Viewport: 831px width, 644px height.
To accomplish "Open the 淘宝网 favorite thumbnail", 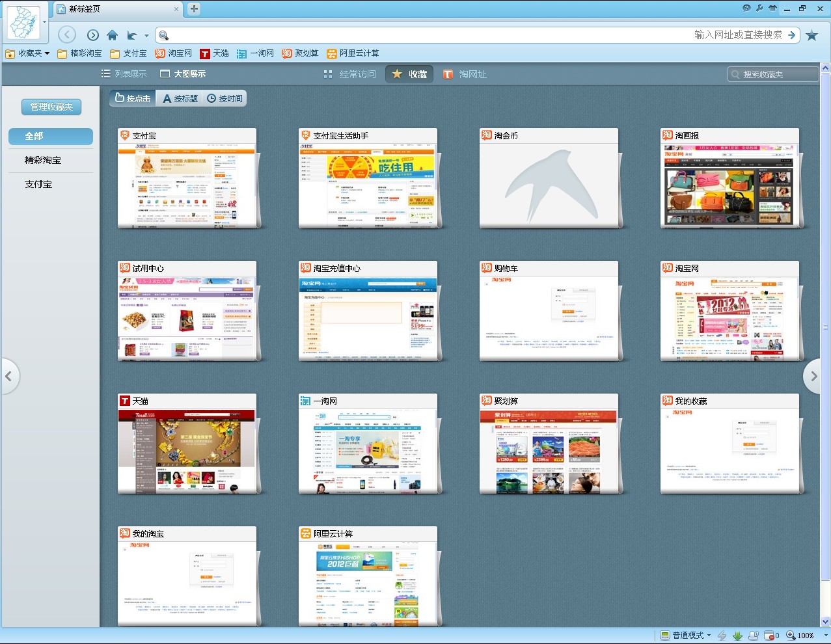I will tap(730, 311).
